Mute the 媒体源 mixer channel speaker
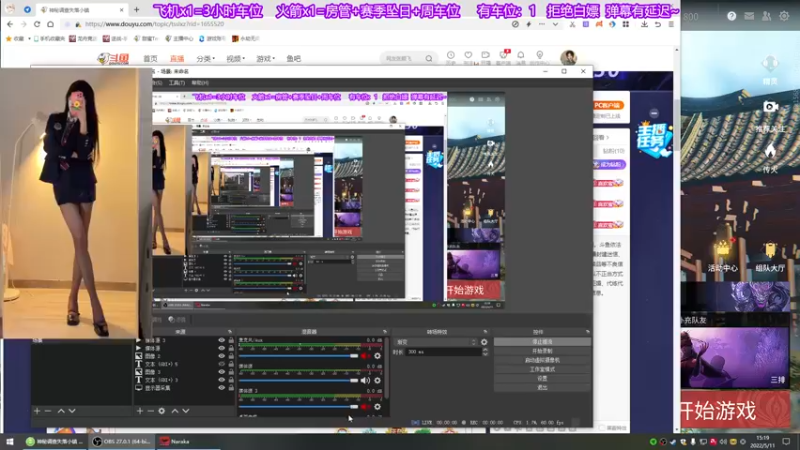Screen dimensions: 800x450 click(x=365, y=380)
